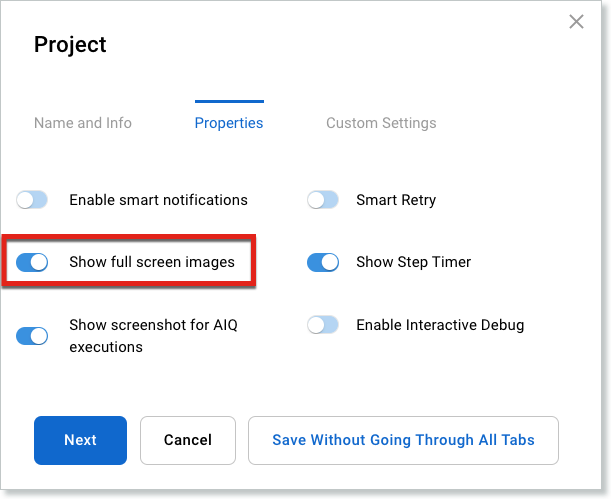Switch to the Name and Info tab

83,123
